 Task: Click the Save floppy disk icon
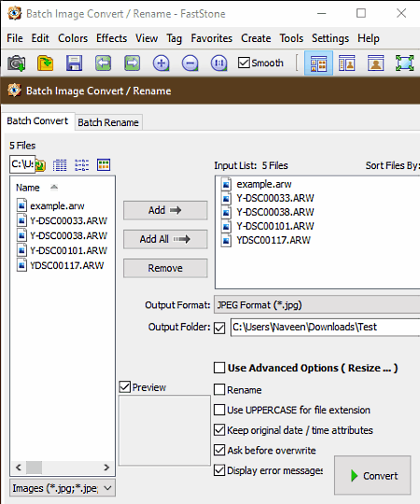[x=74, y=63]
